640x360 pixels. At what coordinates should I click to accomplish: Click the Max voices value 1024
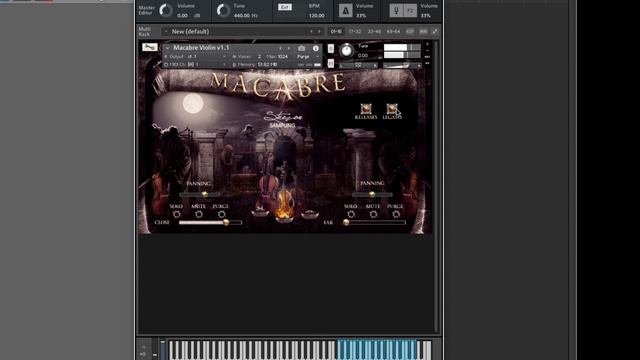pyautogui.click(x=283, y=56)
